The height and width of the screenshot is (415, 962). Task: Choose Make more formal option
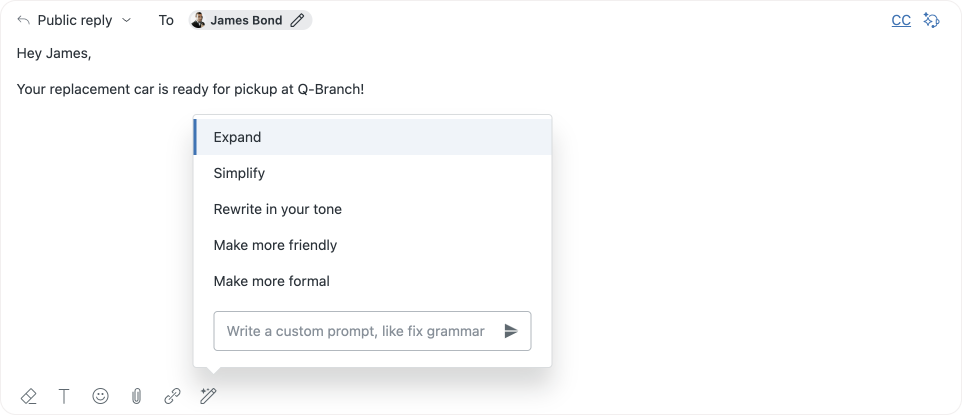click(x=271, y=281)
